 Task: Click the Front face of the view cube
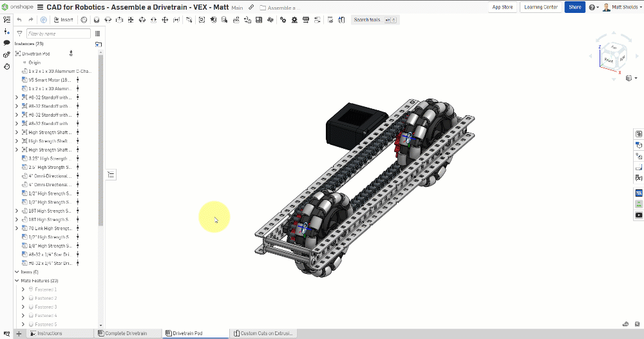(609, 61)
